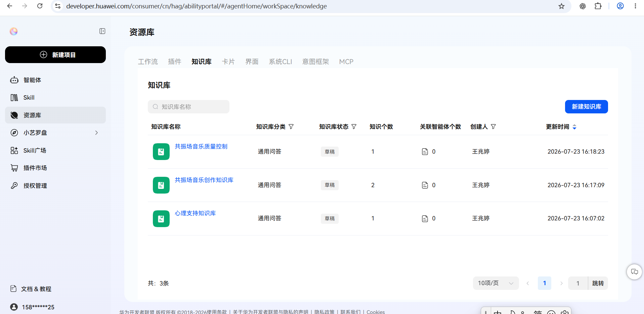
Task: Open browser extensions puzzle icon
Action: click(x=598, y=6)
